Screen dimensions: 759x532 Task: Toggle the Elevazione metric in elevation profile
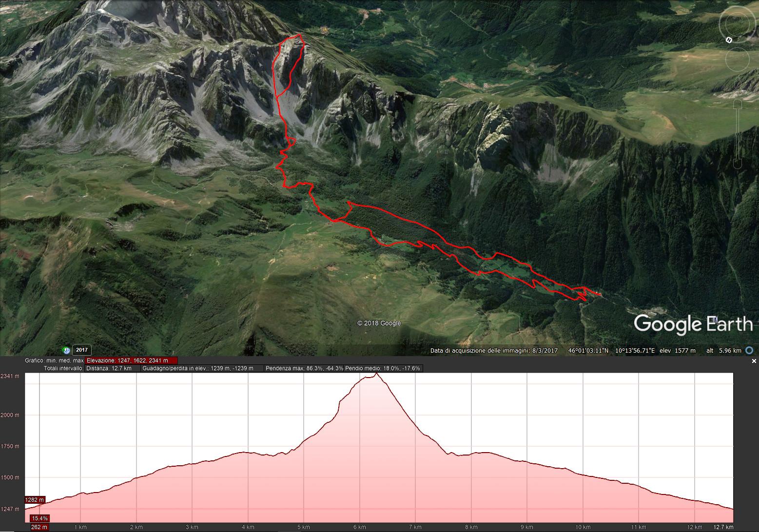tap(131, 361)
